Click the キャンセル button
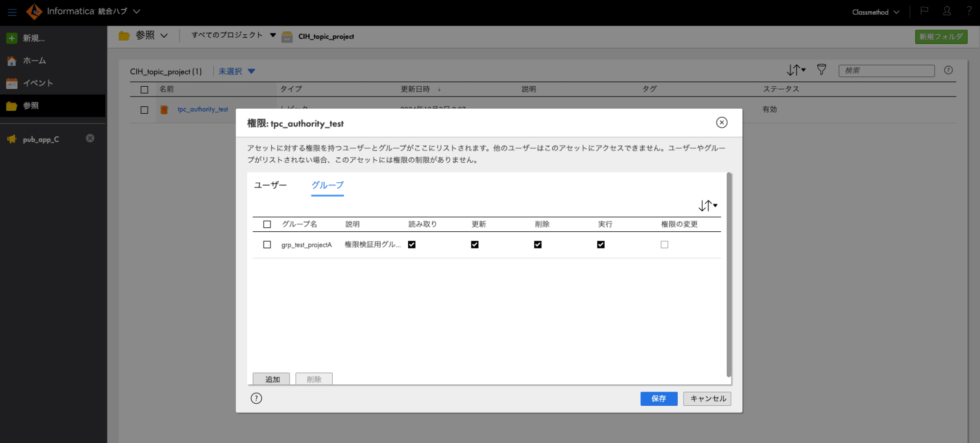Viewport: 980px width, 443px height. coord(707,399)
